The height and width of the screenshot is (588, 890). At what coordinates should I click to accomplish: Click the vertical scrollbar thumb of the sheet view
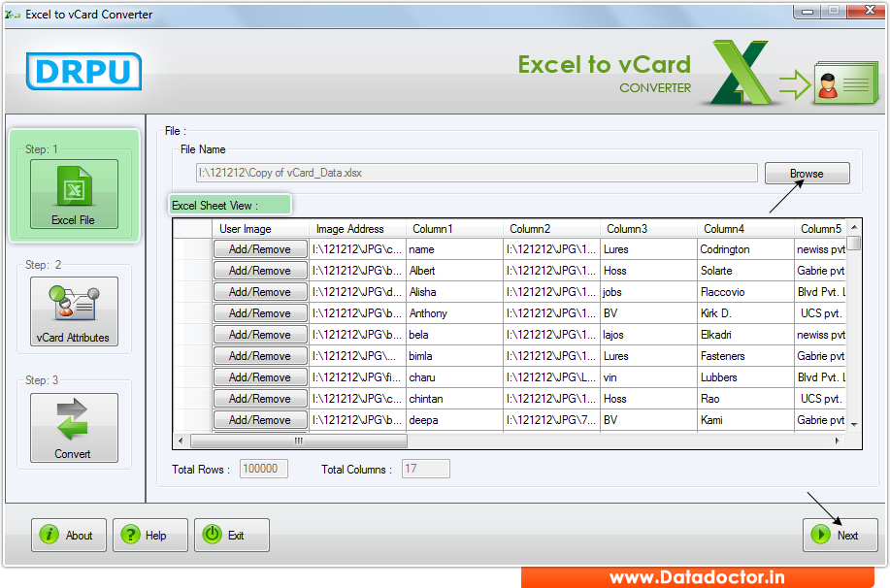854,244
